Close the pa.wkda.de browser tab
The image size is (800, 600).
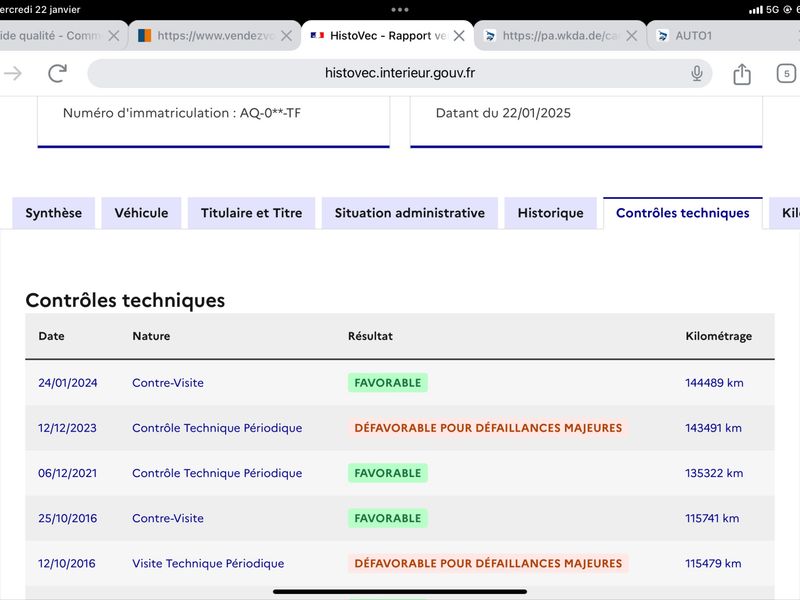(631, 36)
